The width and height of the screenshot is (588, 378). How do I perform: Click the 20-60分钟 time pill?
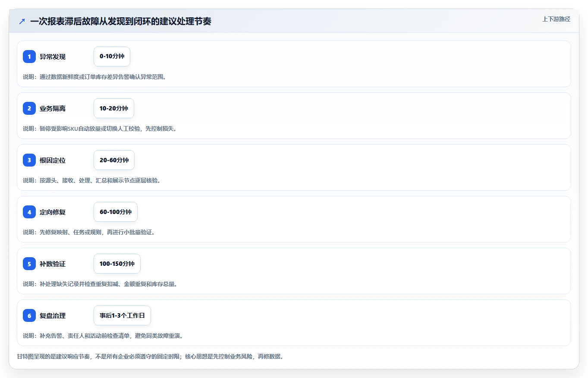114,160
